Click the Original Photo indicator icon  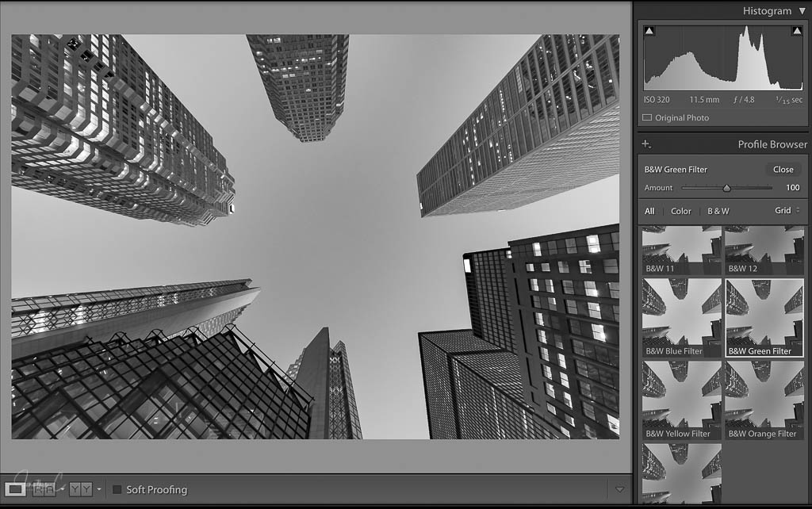(647, 118)
